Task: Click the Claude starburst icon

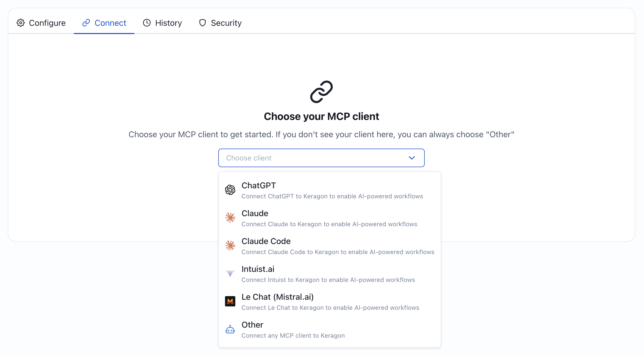Action: (230, 218)
